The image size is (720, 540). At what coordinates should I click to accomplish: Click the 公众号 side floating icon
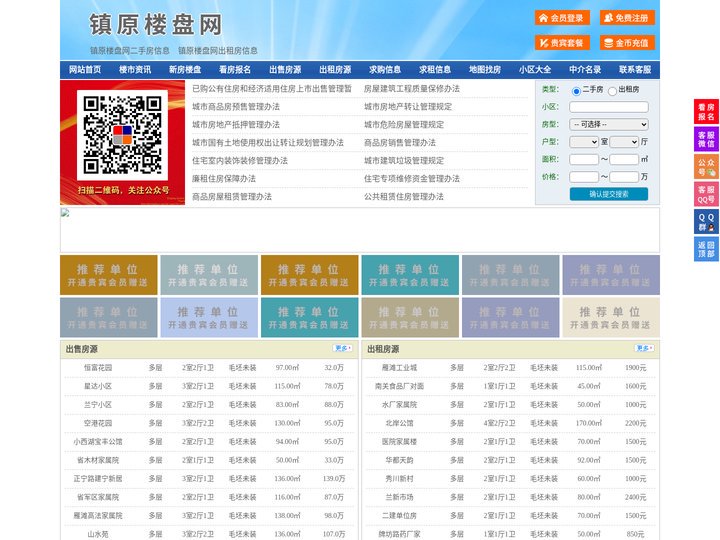[706, 167]
